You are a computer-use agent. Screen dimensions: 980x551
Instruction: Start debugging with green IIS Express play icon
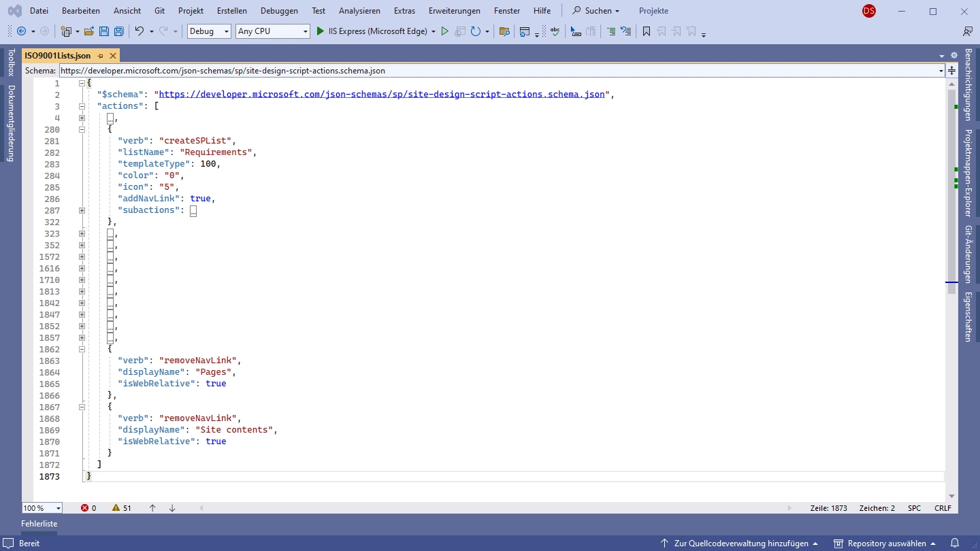click(321, 31)
